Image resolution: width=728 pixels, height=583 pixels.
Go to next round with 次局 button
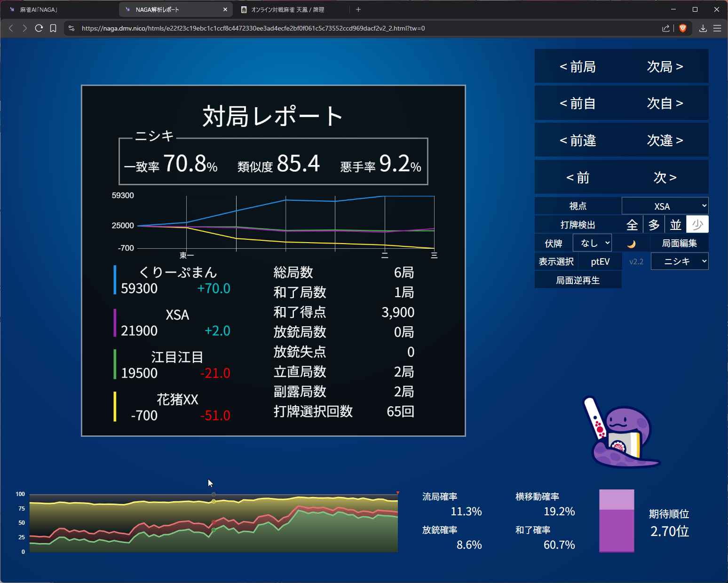pyautogui.click(x=665, y=67)
